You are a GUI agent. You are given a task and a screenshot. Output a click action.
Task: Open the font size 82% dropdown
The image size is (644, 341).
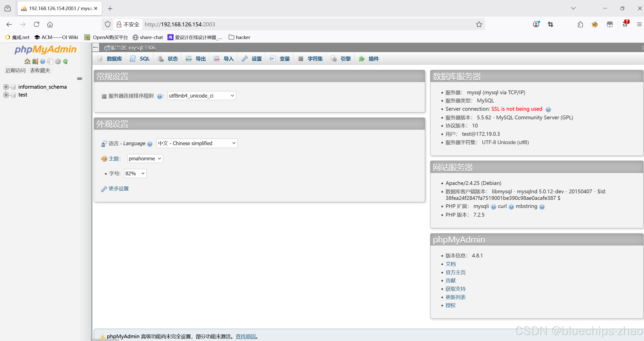click(135, 174)
